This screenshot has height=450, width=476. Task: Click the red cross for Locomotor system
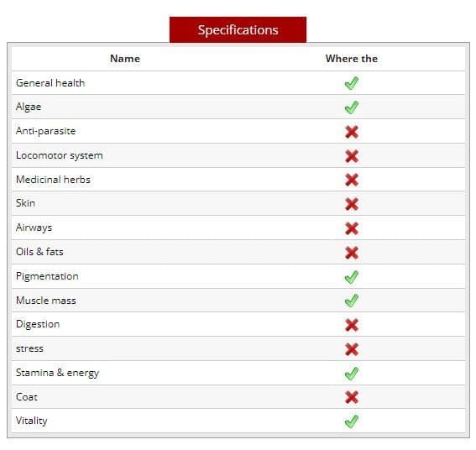pos(352,156)
